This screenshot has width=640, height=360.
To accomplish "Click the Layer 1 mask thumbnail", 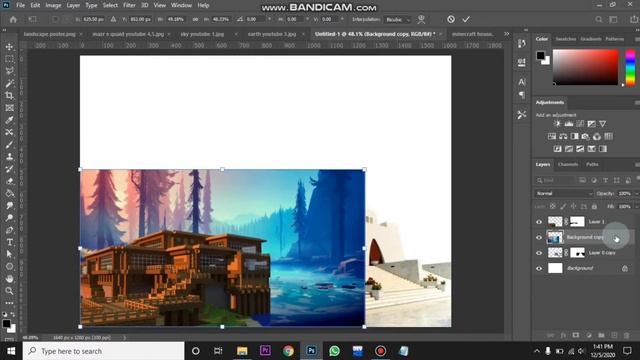I will (577, 222).
